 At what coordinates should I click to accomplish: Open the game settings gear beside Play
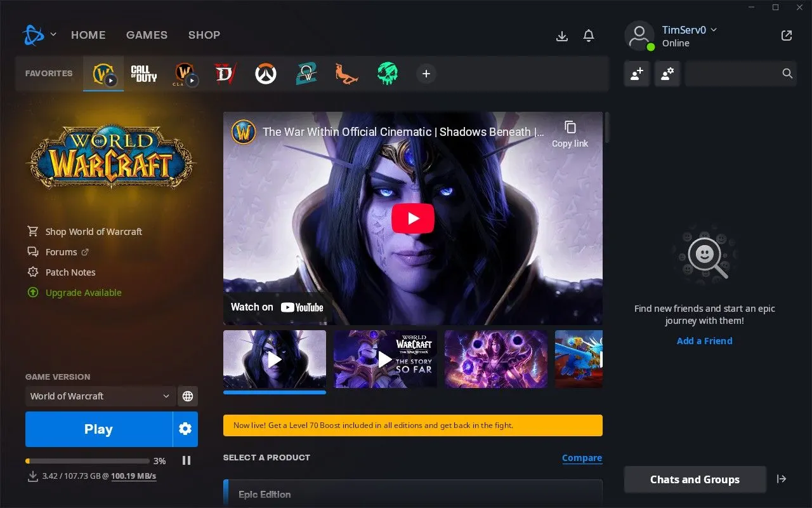point(185,429)
